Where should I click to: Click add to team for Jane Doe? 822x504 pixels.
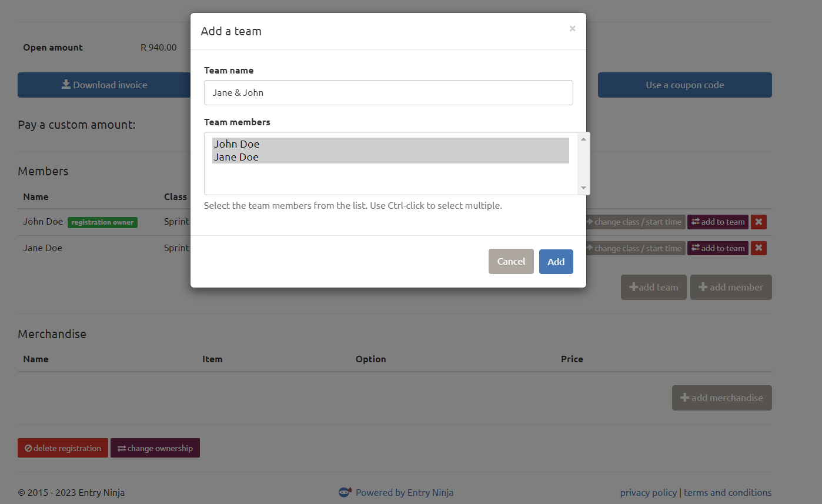[717, 248]
